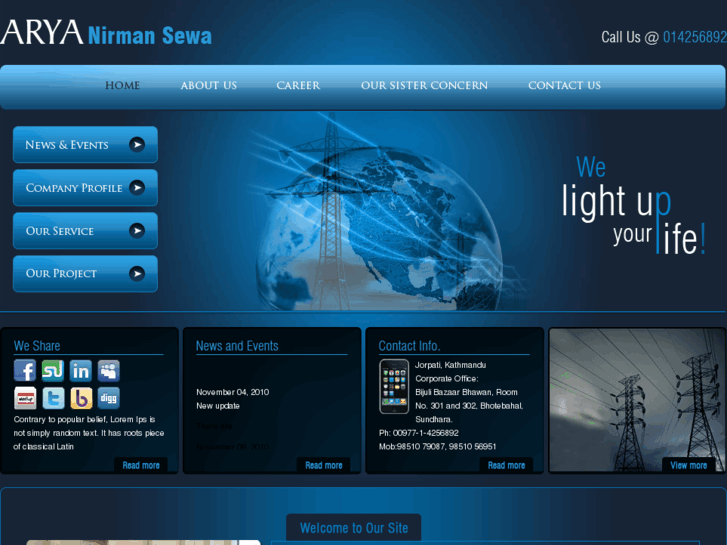Go to the Home menu item
Screen dimensions: 727x545
(122, 85)
